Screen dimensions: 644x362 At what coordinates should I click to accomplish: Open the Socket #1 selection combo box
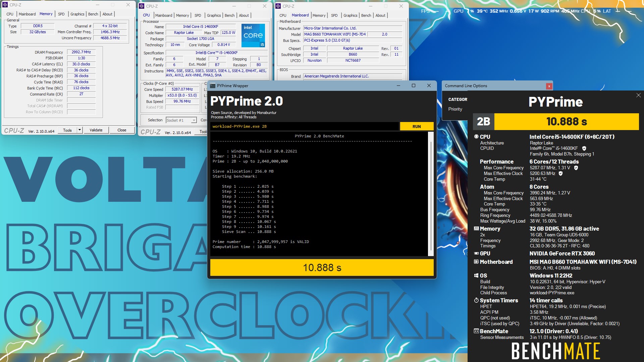pos(181,120)
